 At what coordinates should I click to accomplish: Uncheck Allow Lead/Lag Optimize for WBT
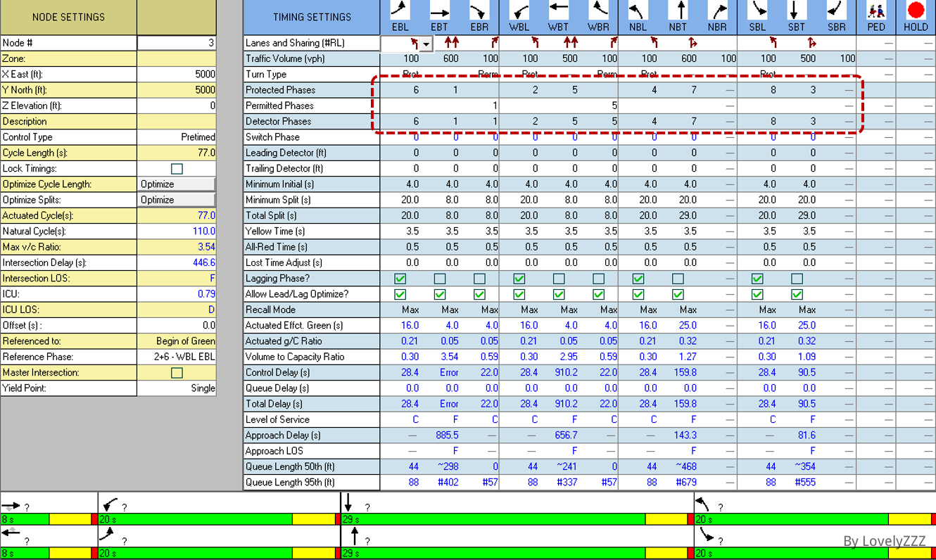pos(559,294)
